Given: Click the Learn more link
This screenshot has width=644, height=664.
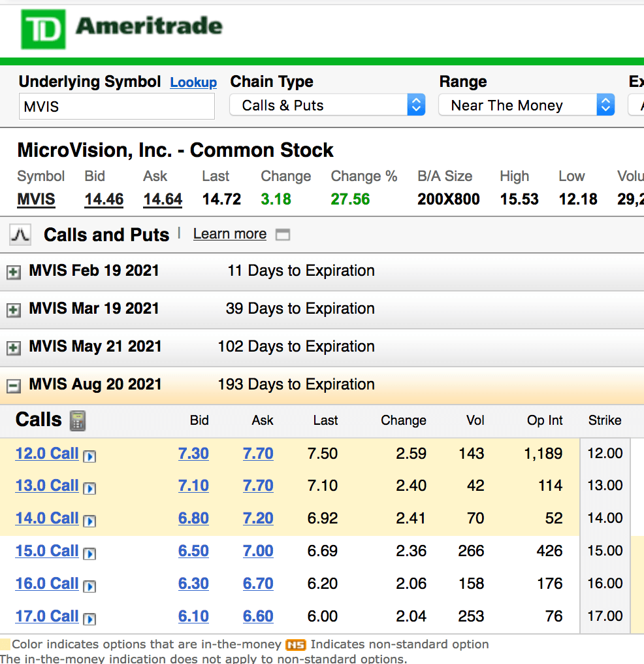Looking at the screenshot, I should tap(230, 234).
